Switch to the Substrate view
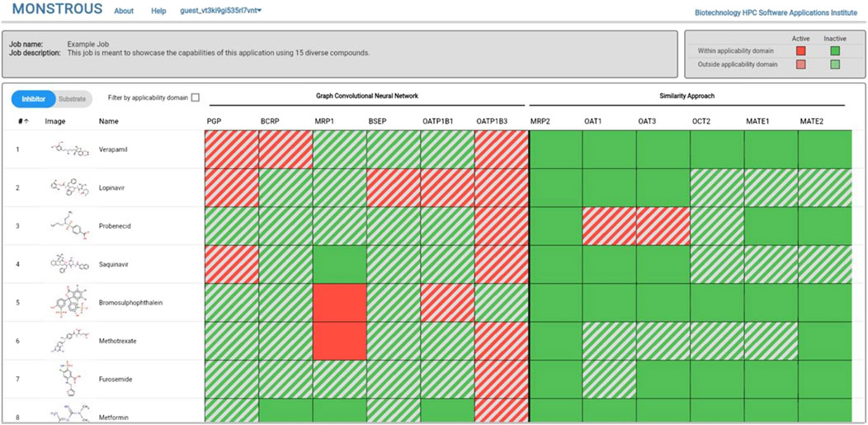The image size is (868, 425). [x=73, y=99]
